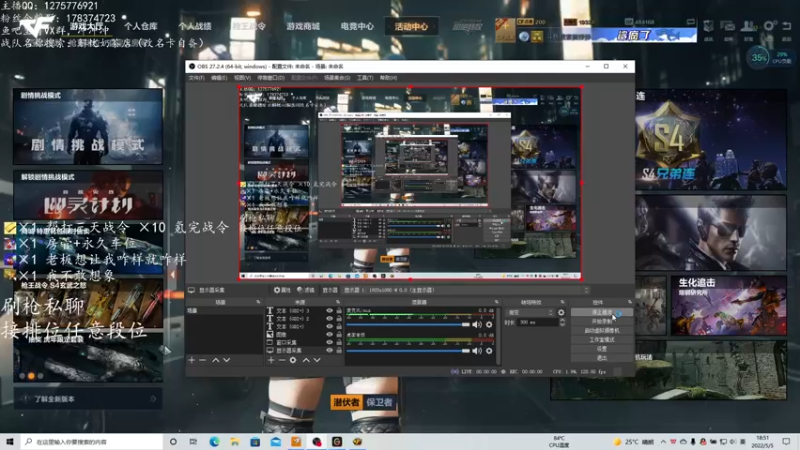
Task: Remove selected scene with minus icon in scenes panel
Action: pyautogui.click(x=203, y=360)
